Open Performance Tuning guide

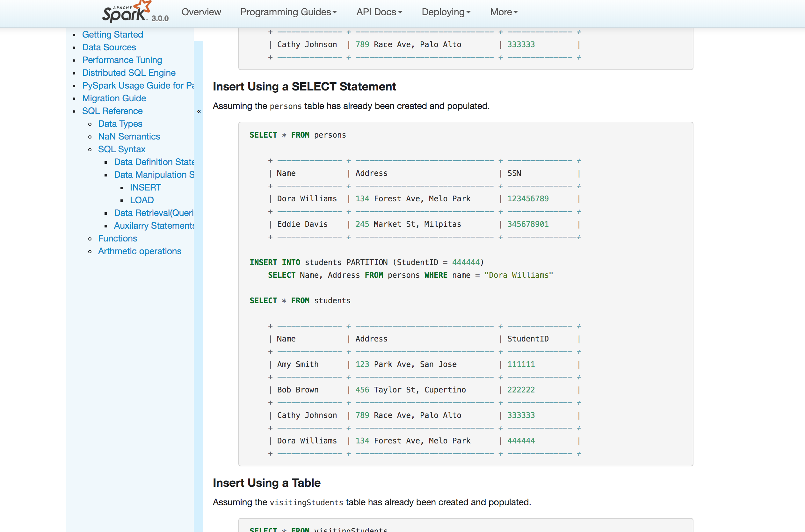(x=122, y=60)
